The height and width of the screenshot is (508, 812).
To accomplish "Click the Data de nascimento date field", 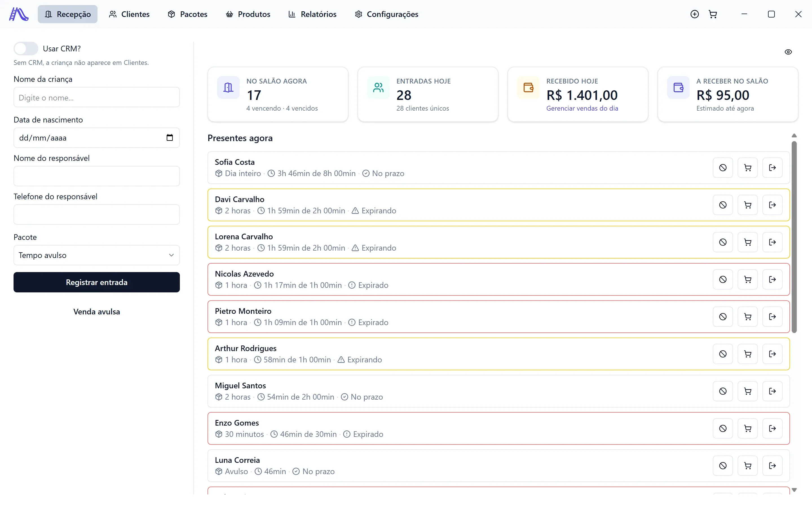I will pyautogui.click(x=97, y=138).
